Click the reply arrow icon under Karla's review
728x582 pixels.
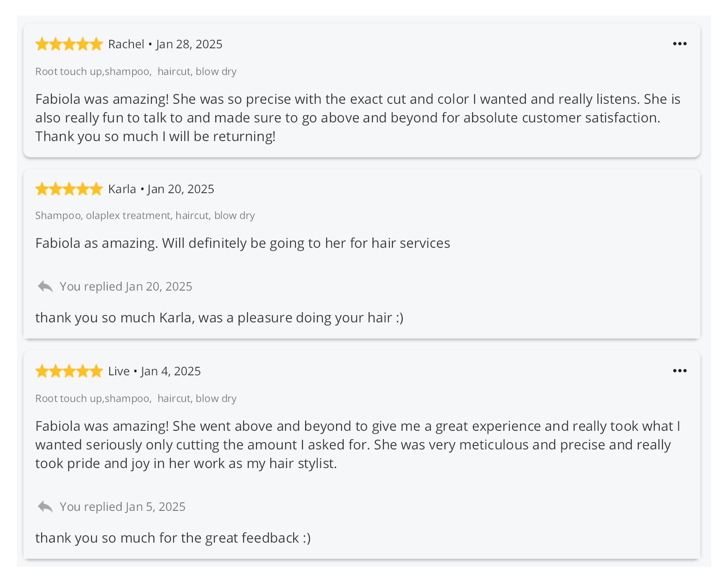45,287
